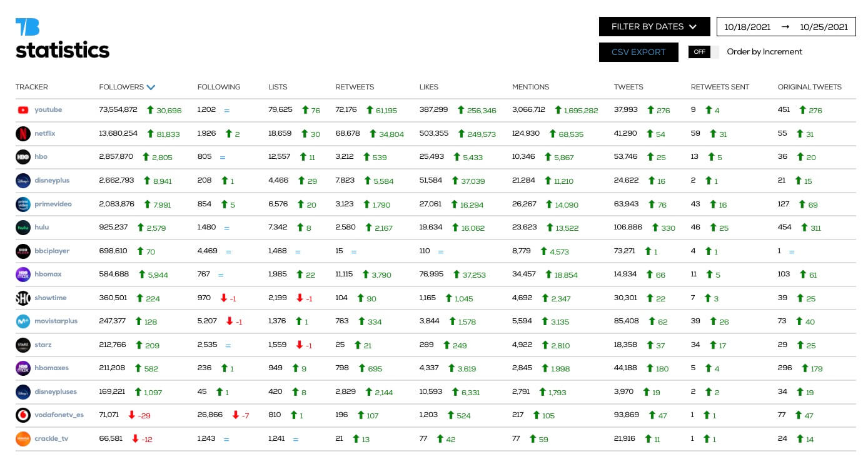Click the hulu logo icon
This screenshot has height=469, width=868.
point(23,228)
